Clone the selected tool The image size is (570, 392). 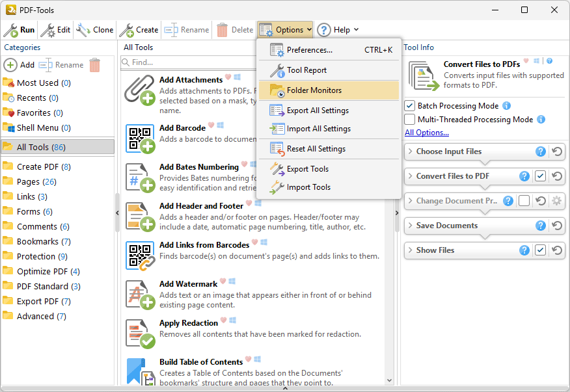(95, 30)
